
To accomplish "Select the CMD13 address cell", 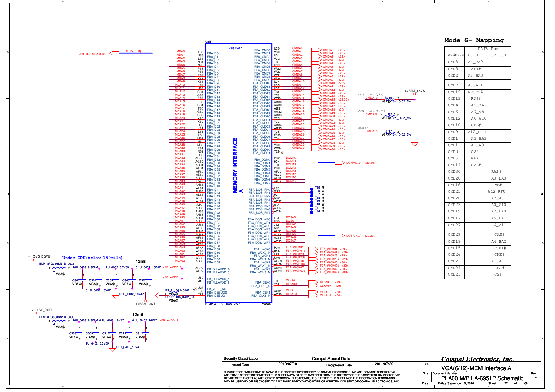I will [x=454, y=99].
